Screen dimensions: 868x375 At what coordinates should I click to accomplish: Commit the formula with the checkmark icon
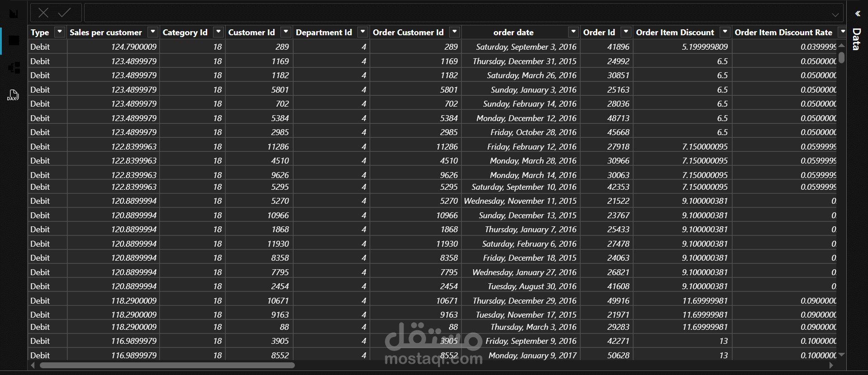coord(64,13)
